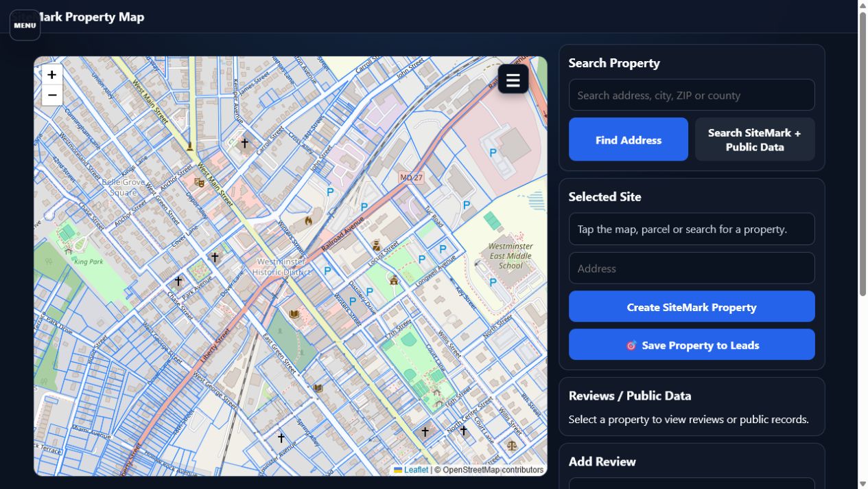868x489 pixels.
Task: Click the 'Tuc Road' street label
Action: (434, 216)
